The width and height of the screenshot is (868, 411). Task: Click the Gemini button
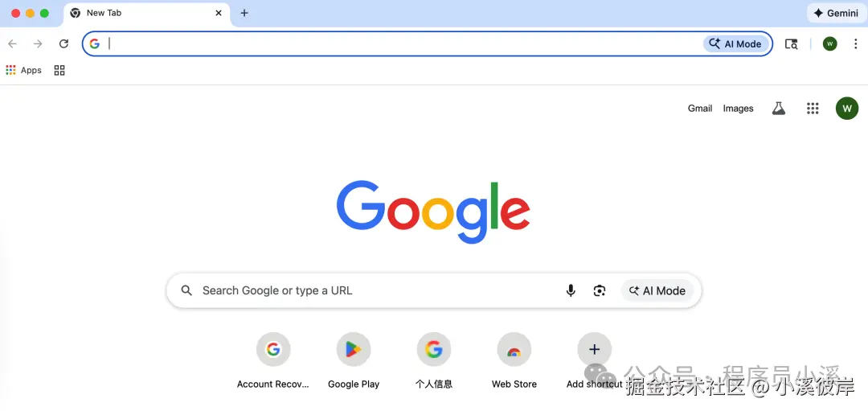coord(836,14)
